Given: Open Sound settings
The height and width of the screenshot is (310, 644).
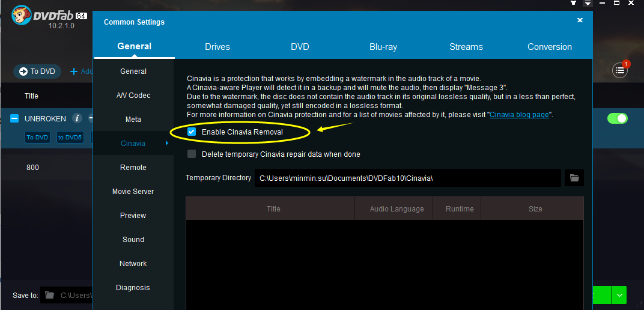Looking at the screenshot, I should (x=133, y=239).
